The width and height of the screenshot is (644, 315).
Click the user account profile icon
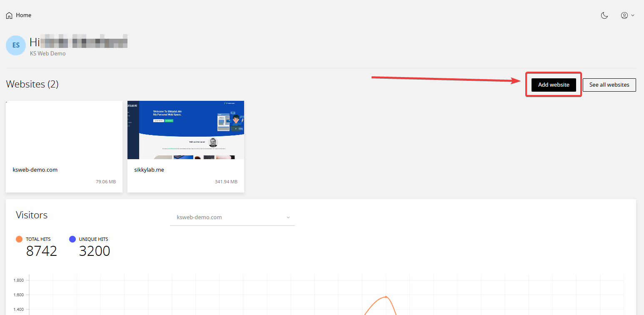pos(624,15)
